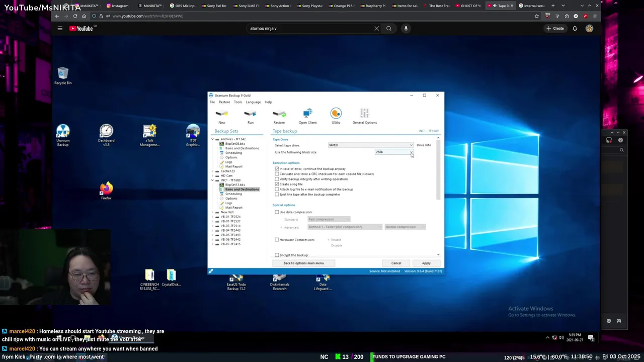Open the Select tape drive dropdown

[x=370, y=145]
